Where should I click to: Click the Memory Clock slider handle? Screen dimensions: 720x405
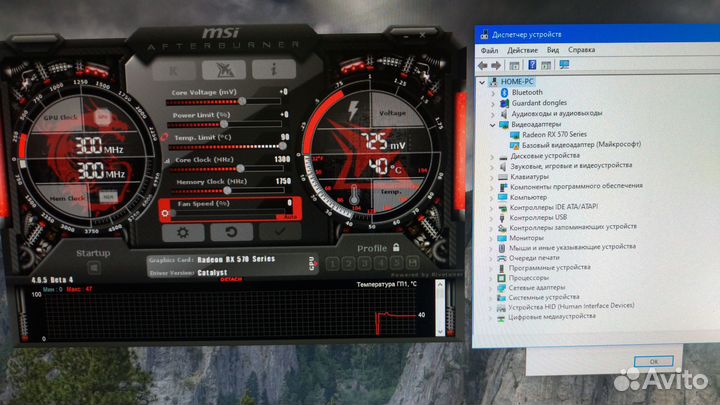click(x=227, y=190)
